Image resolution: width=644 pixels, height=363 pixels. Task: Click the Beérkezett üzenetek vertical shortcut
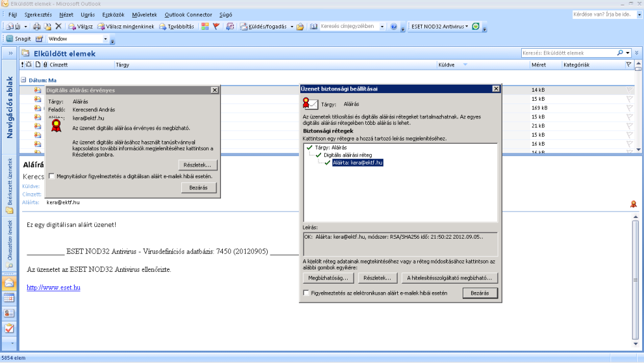(10, 186)
